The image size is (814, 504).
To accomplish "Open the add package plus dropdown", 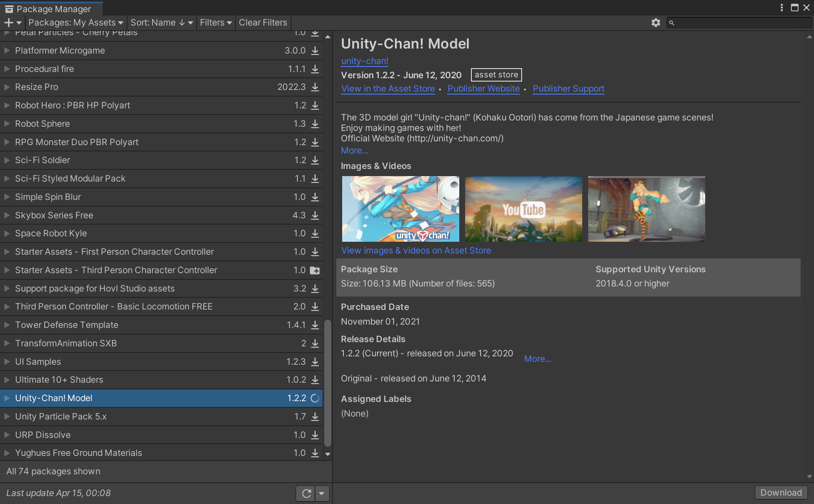I will 13,23.
